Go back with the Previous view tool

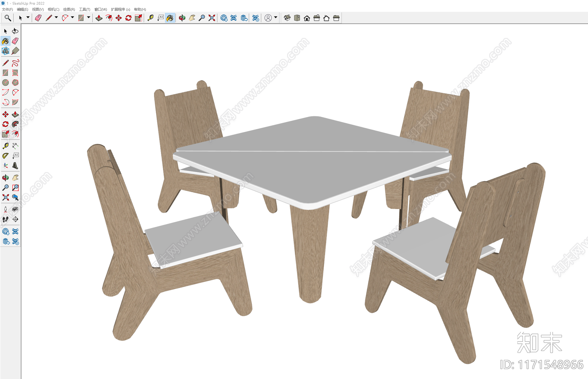(x=15, y=197)
